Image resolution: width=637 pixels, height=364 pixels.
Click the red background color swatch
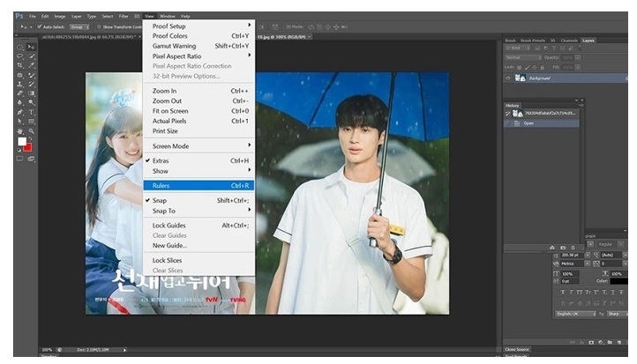pyautogui.click(x=27, y=145)
